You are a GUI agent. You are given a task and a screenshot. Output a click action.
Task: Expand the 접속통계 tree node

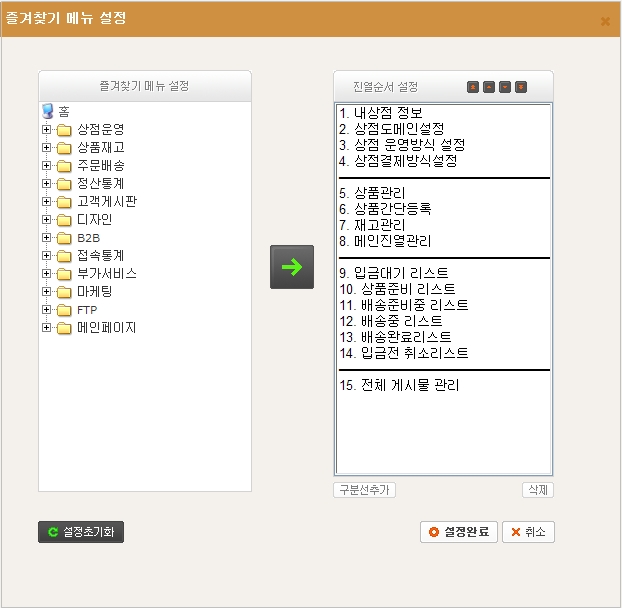46,256
